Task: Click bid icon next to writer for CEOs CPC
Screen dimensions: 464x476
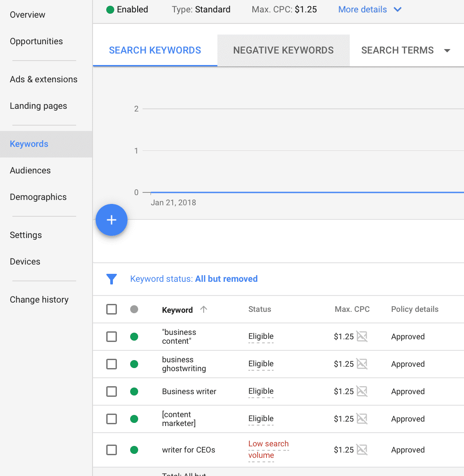Action: click(x=362, y=449)
